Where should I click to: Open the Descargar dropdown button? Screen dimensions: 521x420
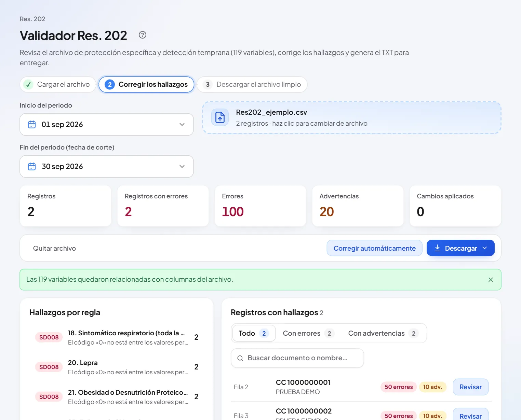coord(460,248)
